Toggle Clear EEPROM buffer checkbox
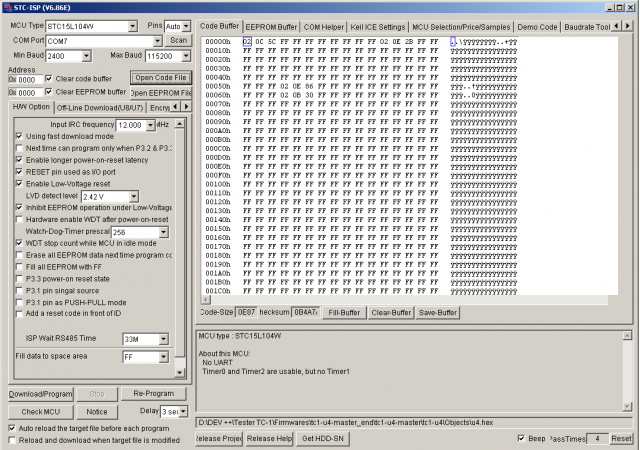The width and height of the screenshot is (640, 450). (x=49, y=91)
